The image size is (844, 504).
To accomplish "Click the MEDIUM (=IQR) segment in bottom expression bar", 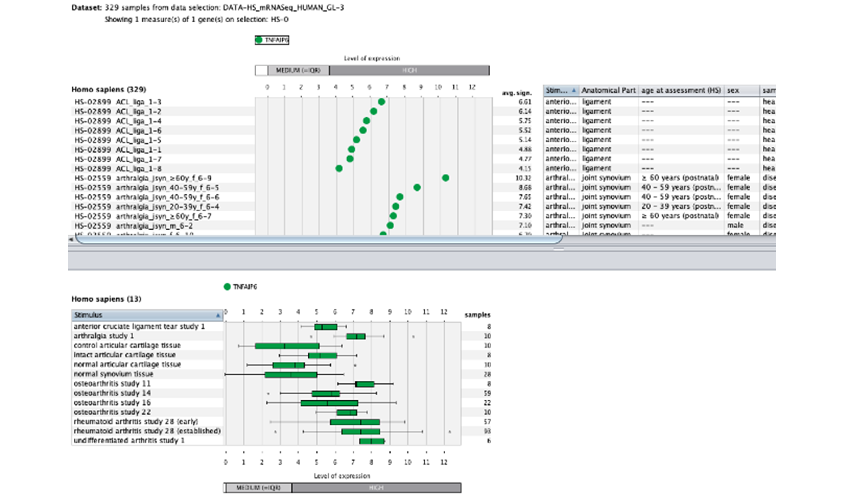I will 258,488.
